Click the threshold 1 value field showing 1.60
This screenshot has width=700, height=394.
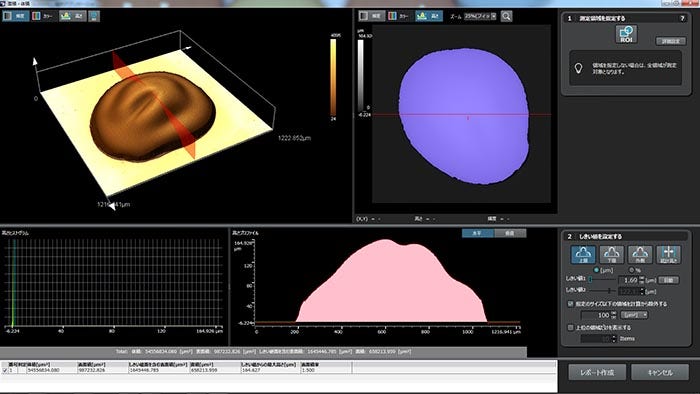tap(629, 280)
